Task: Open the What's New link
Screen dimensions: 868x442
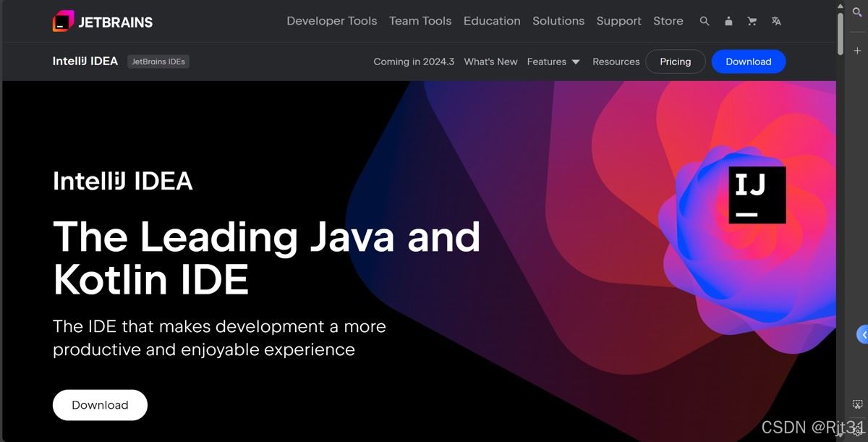Action: (x=490, y=61)
